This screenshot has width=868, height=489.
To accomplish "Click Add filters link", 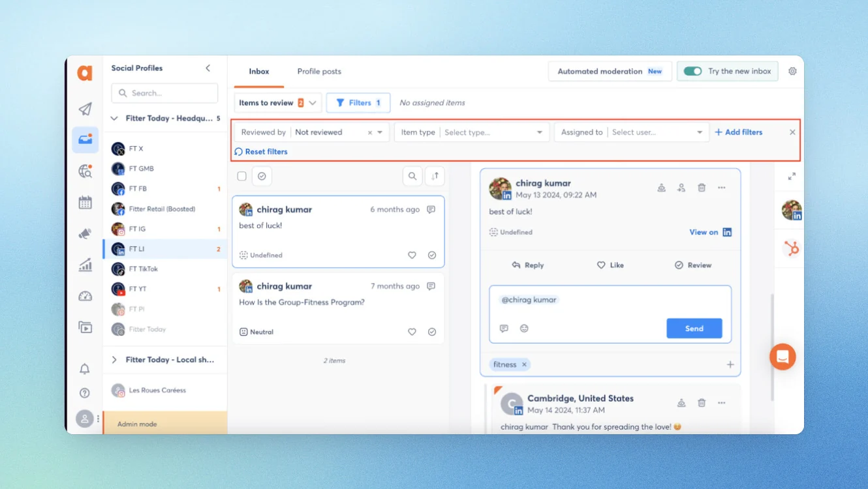I will tap(739, 132).
